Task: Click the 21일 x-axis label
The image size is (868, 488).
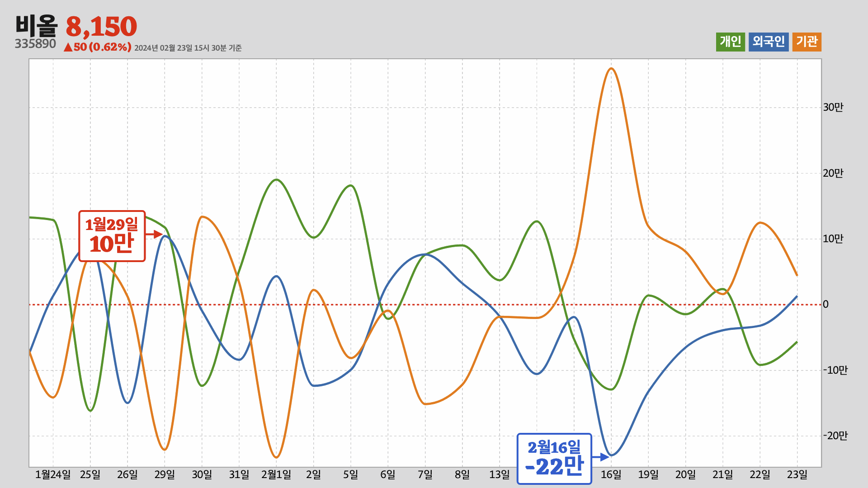Action: click(x=723, y=474)
